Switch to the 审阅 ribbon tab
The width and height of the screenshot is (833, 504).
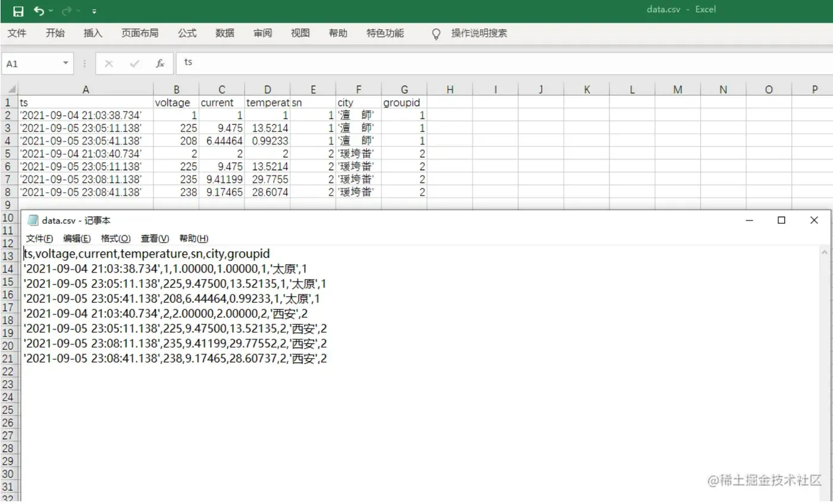click(x=262, y=33)
